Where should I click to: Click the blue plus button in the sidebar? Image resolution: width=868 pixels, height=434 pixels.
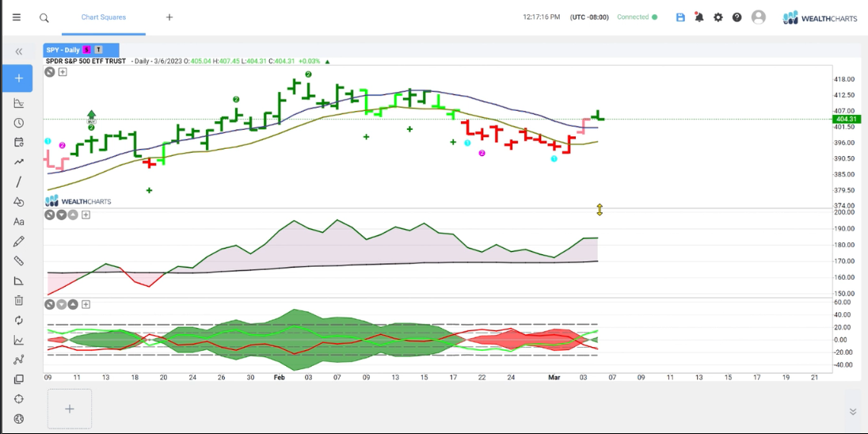tap(17, 78)
